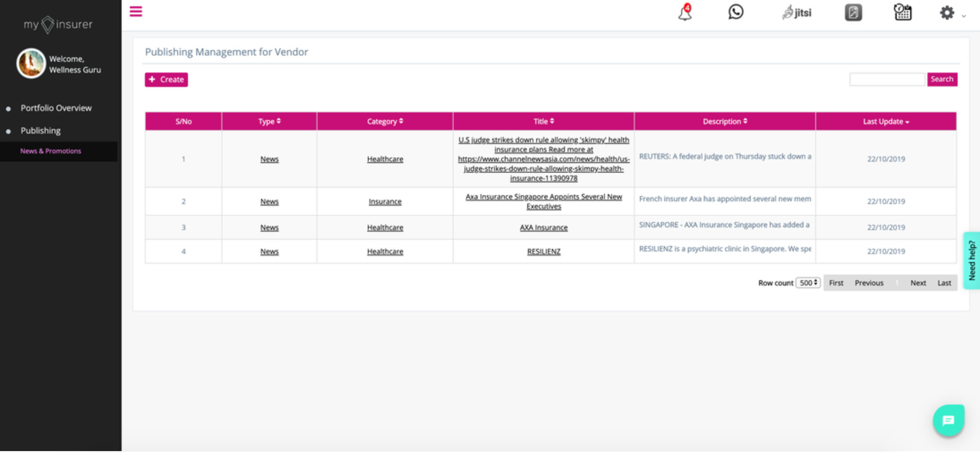
Task: Open the Row count 500 dropdown
Action: tap(808, 283)
